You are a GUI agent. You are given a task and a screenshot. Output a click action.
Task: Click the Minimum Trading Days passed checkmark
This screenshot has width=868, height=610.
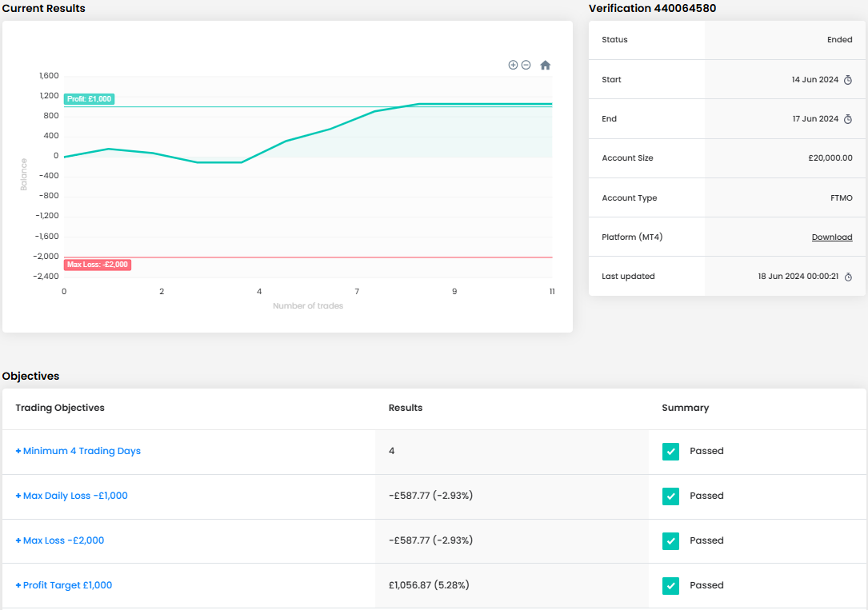pos(670,451)
